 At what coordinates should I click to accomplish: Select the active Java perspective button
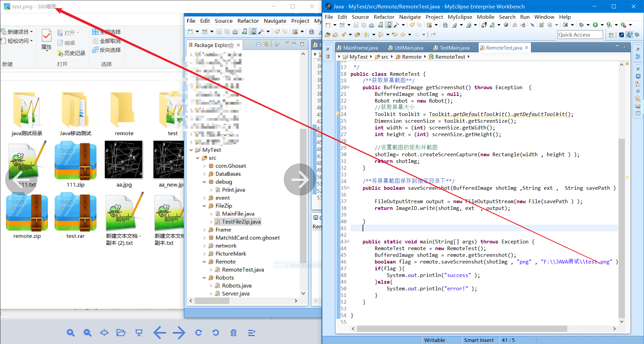pos(629,35)
